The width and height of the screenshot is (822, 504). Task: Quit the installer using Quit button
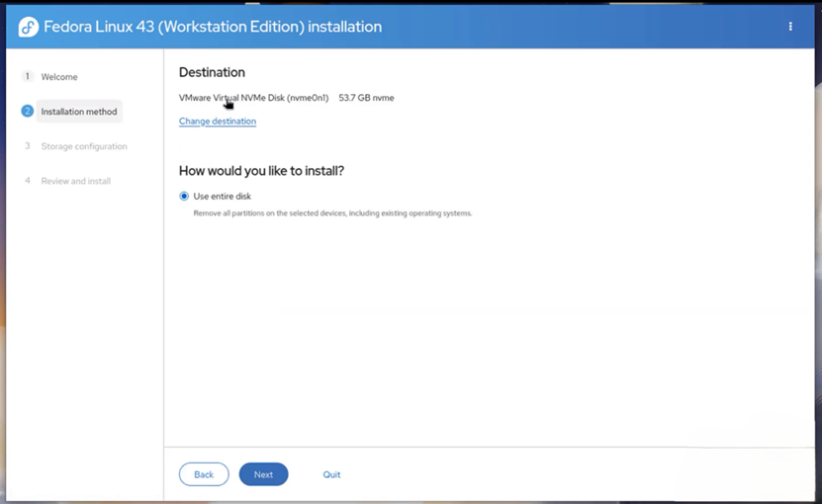[x=331, y=474]
